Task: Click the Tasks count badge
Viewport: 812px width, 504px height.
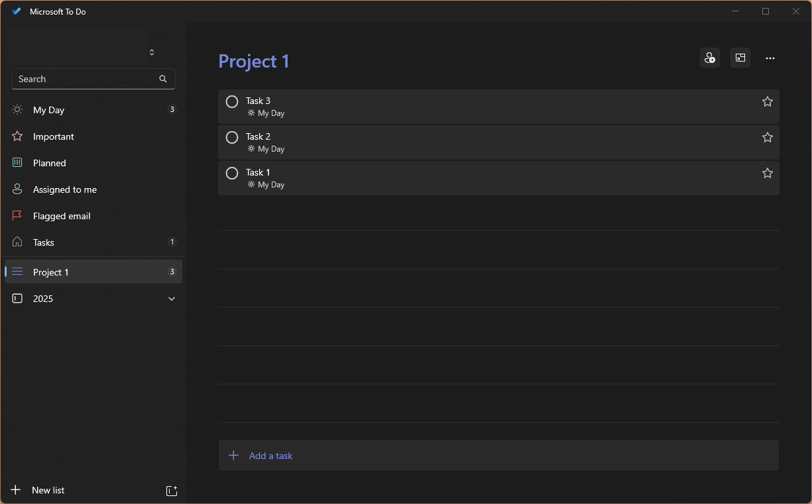Action: click(172, 242)
